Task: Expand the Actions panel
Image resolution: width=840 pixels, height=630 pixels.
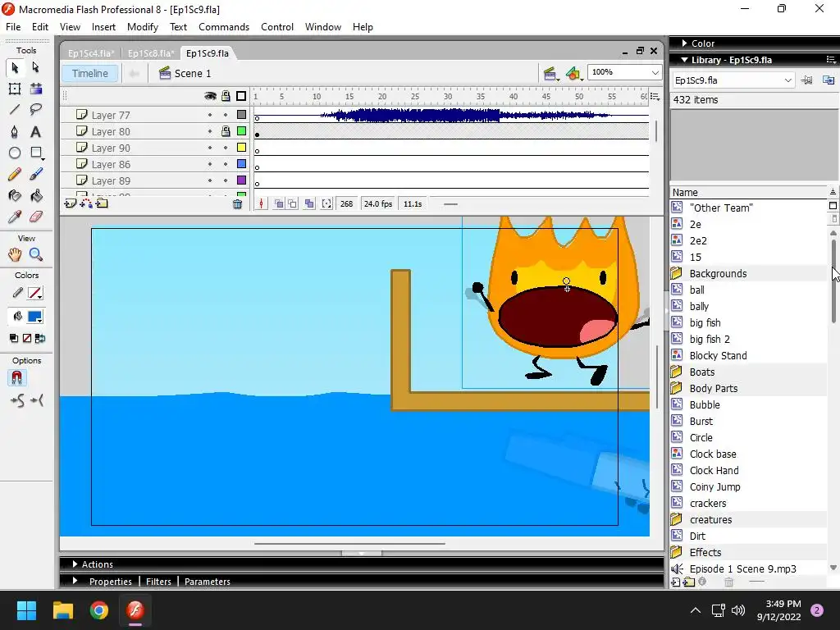Action: 75,564
